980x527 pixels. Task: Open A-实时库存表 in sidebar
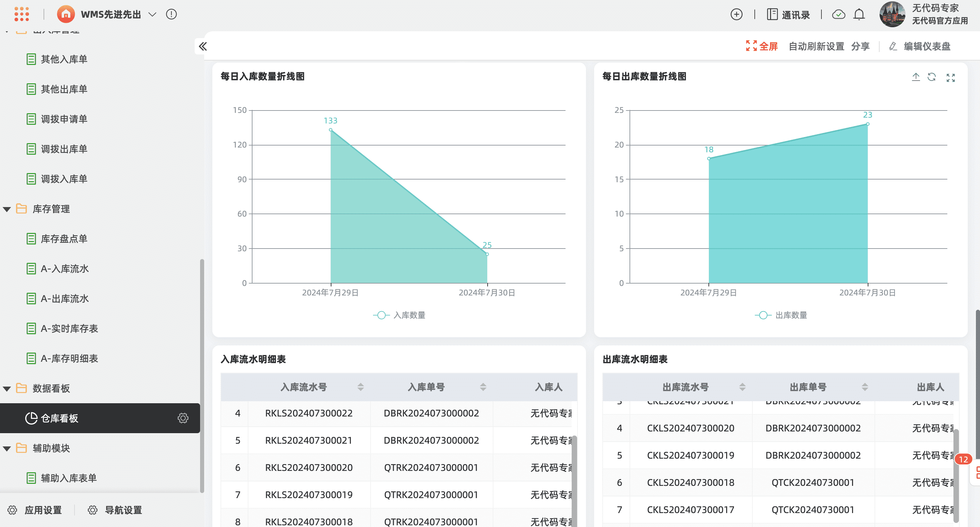tap(69, 328)
